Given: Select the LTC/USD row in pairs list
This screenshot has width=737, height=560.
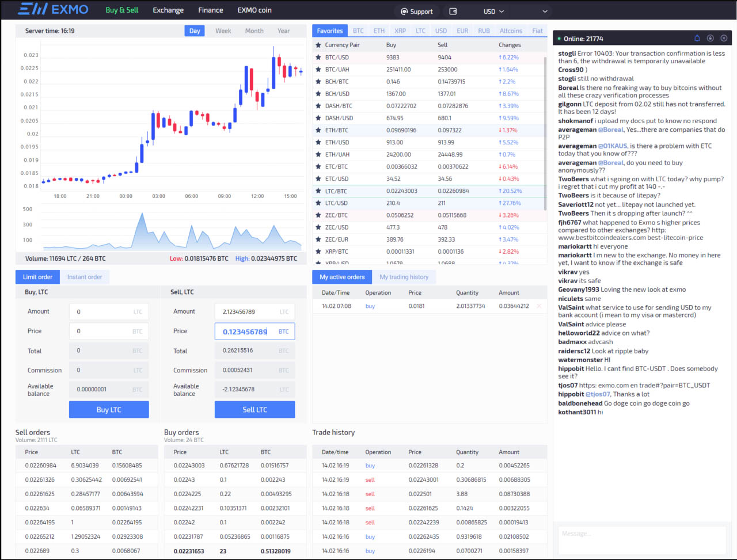Looking at the screenshot, I should [429, 203].
